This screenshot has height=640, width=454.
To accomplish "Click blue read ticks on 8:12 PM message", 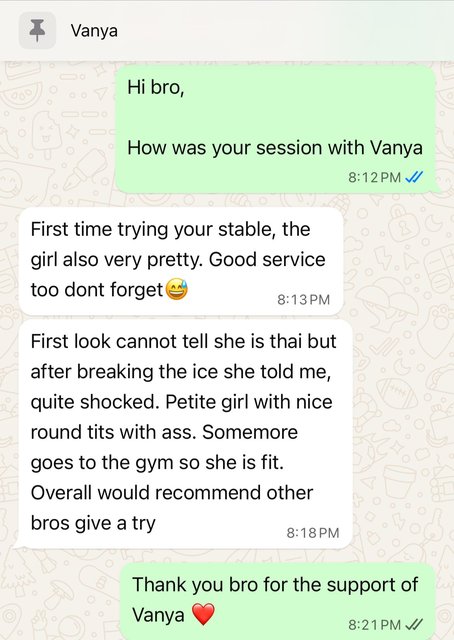I will coord(414,178).
